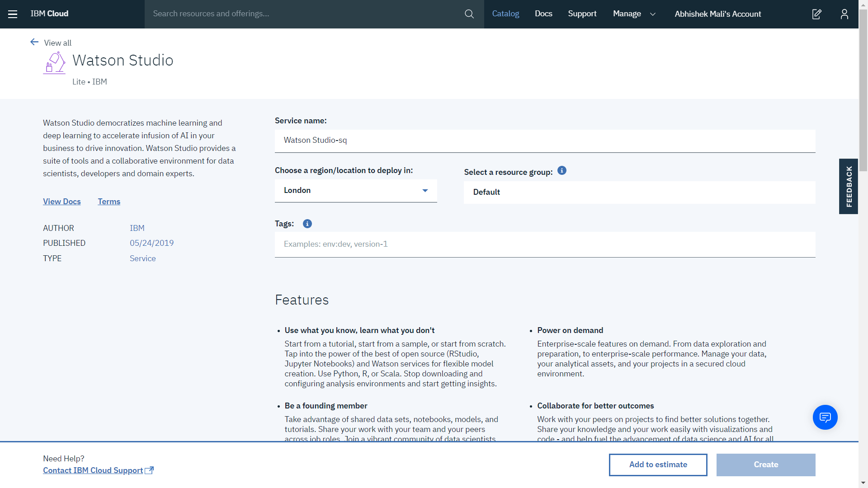Screen dimensions: 868x488
Task: Open the London region dropdown
Action: pyautogui.click(x=356, y=191)
